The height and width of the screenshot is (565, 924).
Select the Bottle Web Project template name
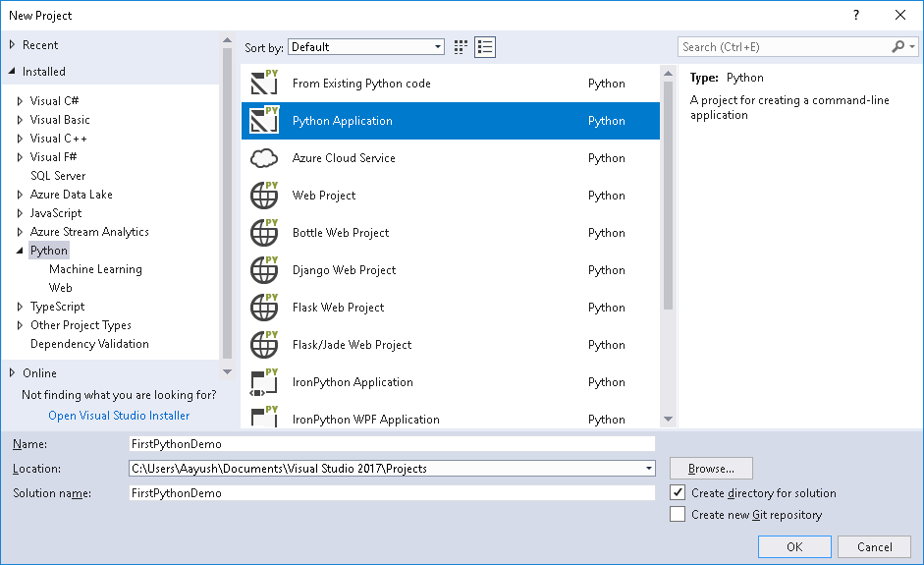pyautogui.click(x=341, y=232)
